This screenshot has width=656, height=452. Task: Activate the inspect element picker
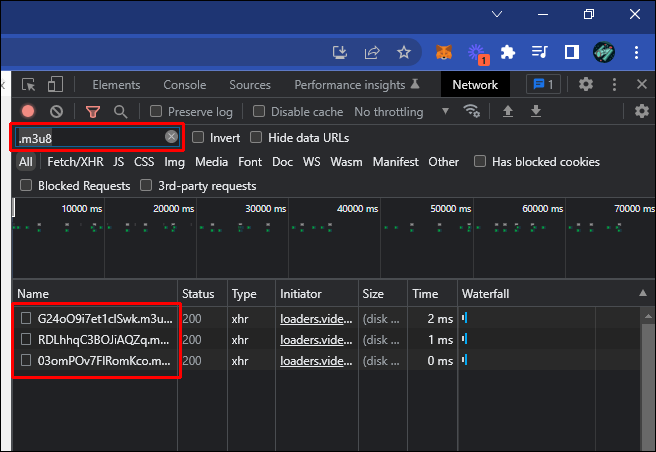28,85
